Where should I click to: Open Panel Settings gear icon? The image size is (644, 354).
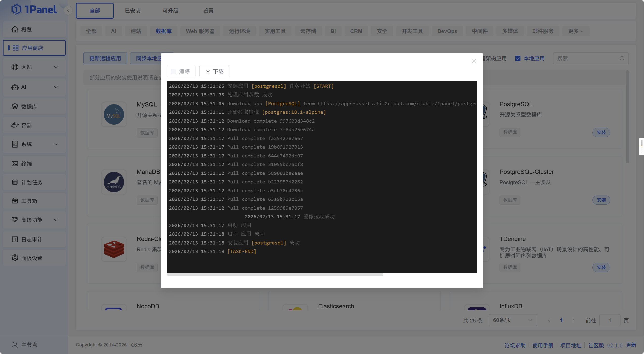[15, 258]
